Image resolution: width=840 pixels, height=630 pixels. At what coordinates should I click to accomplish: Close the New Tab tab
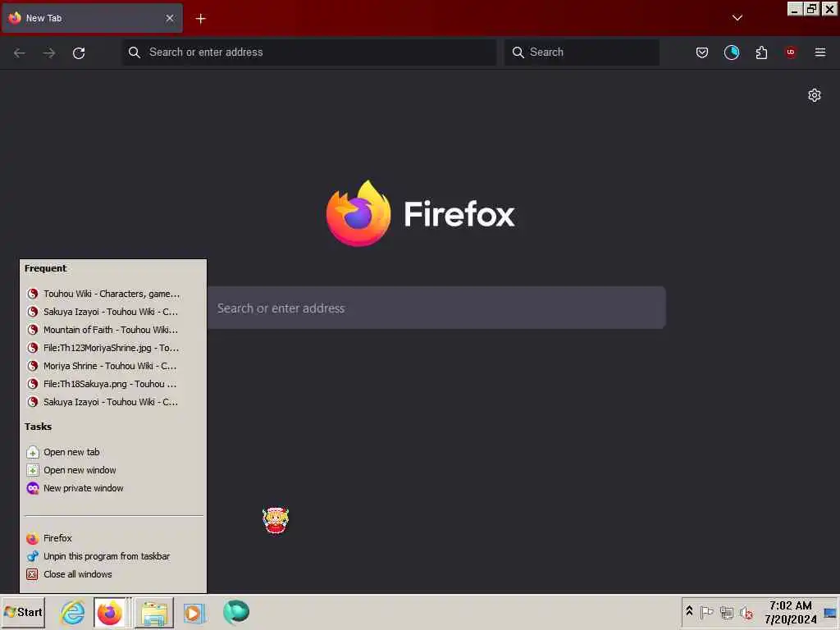click(170, 18)
